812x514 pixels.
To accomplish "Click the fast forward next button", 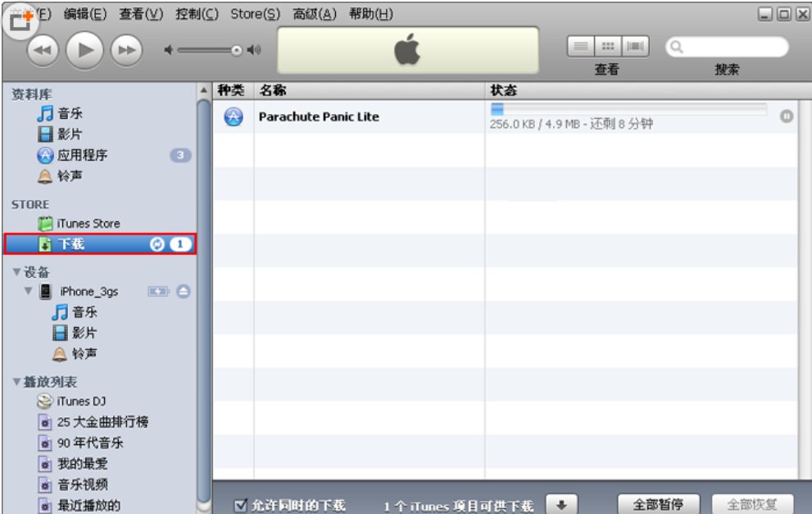I will coord(126,50).
